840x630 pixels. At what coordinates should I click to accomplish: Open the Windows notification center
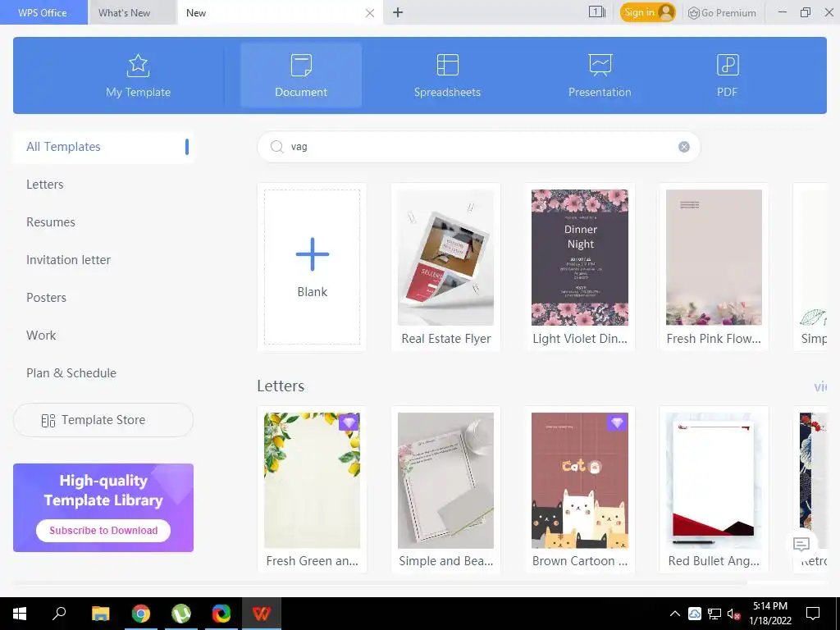(813, 614)
